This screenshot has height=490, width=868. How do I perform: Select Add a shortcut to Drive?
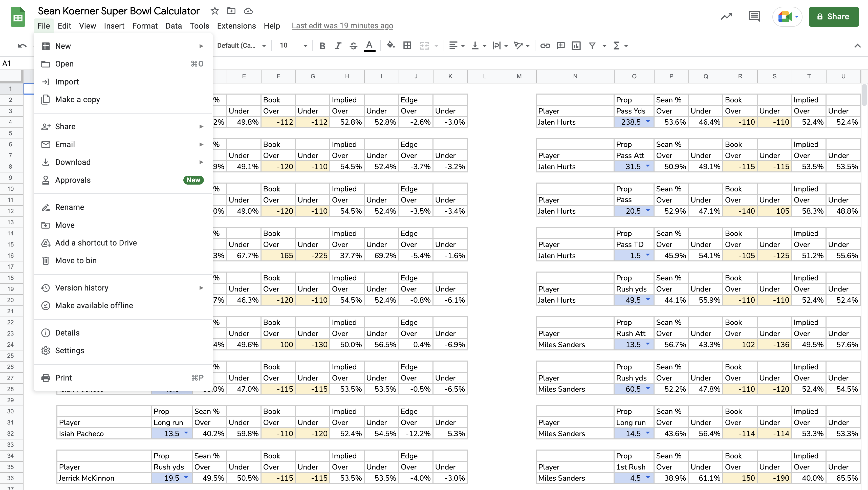[x=123, y=243]
